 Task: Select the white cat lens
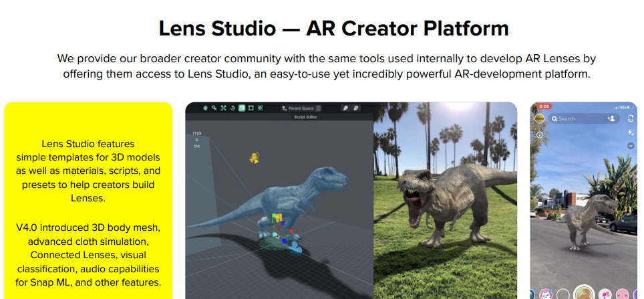click(x=546, y=294)
